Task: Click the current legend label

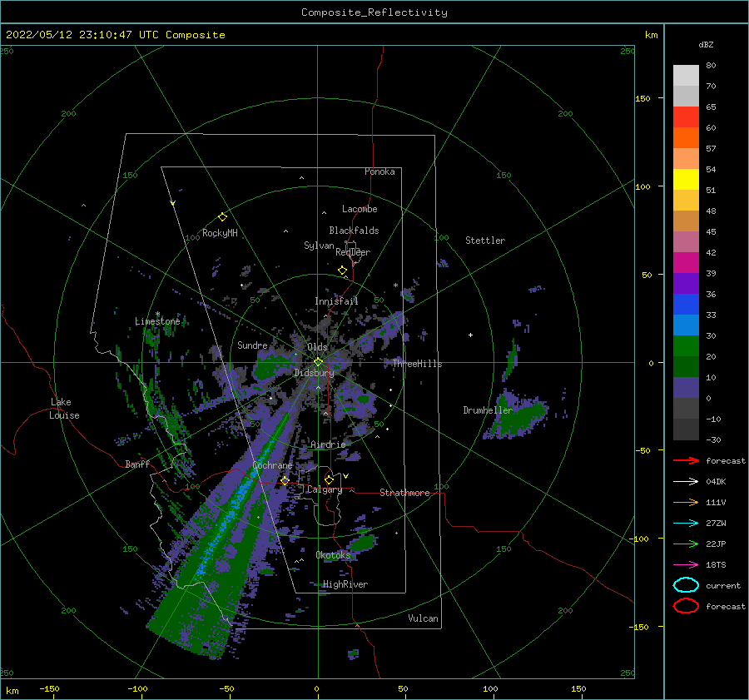Action: (723, 585)
